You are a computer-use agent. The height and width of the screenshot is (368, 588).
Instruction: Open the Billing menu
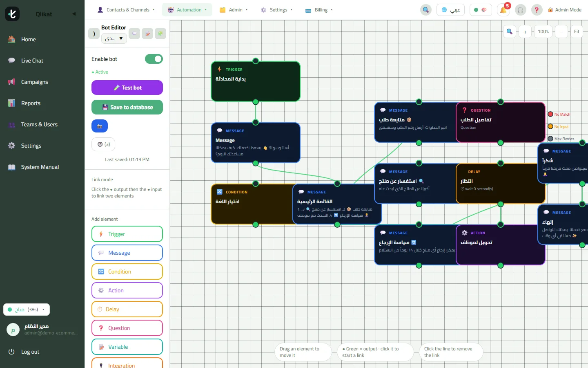319,10
